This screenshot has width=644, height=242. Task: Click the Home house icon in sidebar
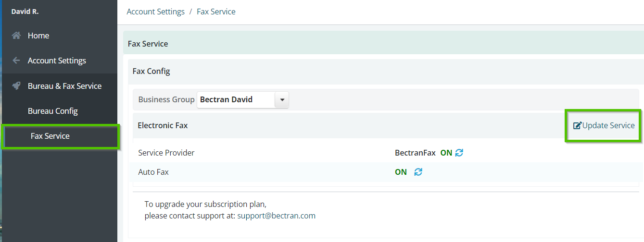tap(16, 36)
